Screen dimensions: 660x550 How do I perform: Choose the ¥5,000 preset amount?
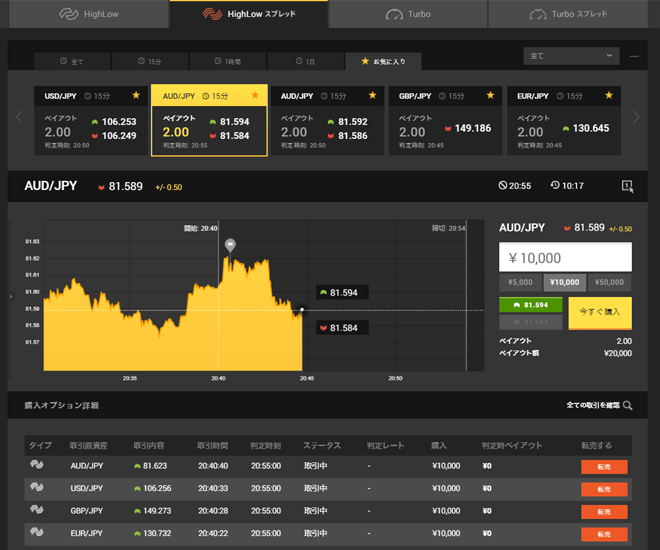click(520, 282)
